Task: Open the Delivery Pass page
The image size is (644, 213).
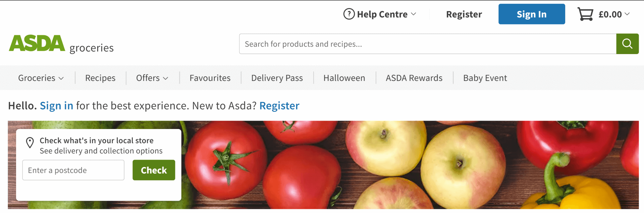Action: click(x=277, y=78)
